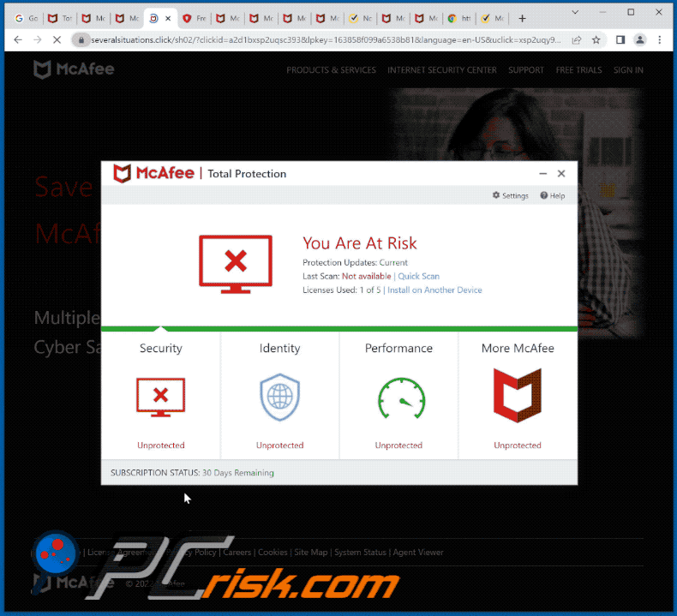Click Licenses Used 1 of 5 text

click(x=342, y=290)
